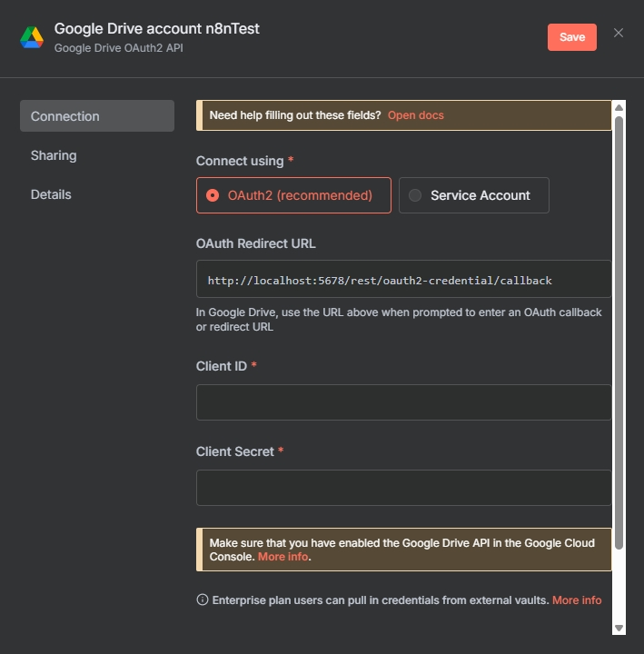Image resolution: width=644 pixels, height=654 pixels.
Task: Click the Client ID label
Action: (x=222, y=366)
